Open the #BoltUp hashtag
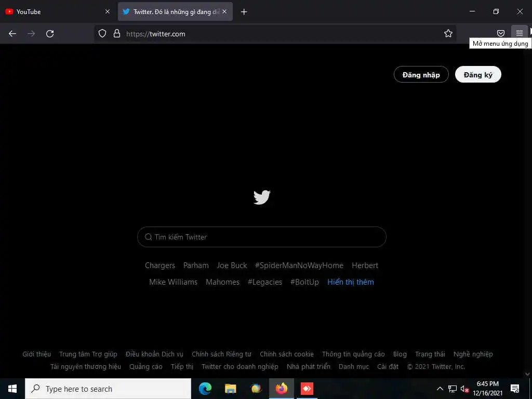 (x=304, y=282)
